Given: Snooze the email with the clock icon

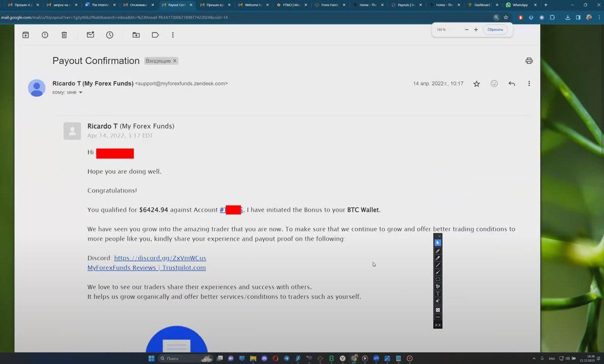Looking at the screenshot, I should [110, 35].
